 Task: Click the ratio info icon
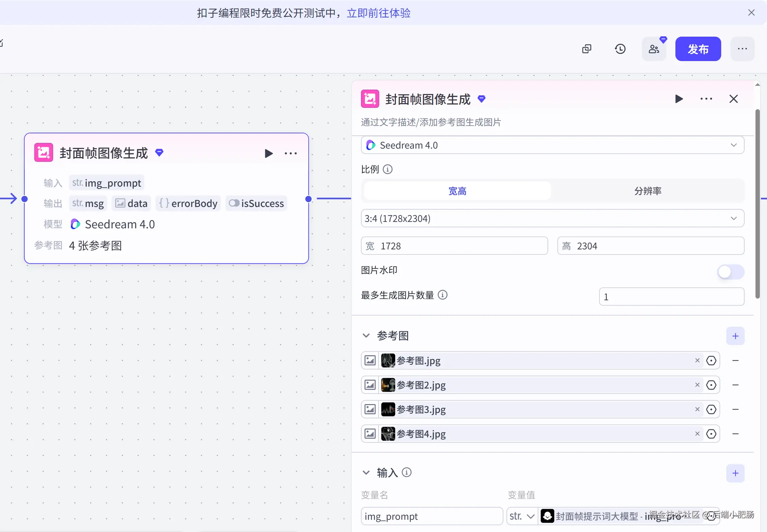387,169
